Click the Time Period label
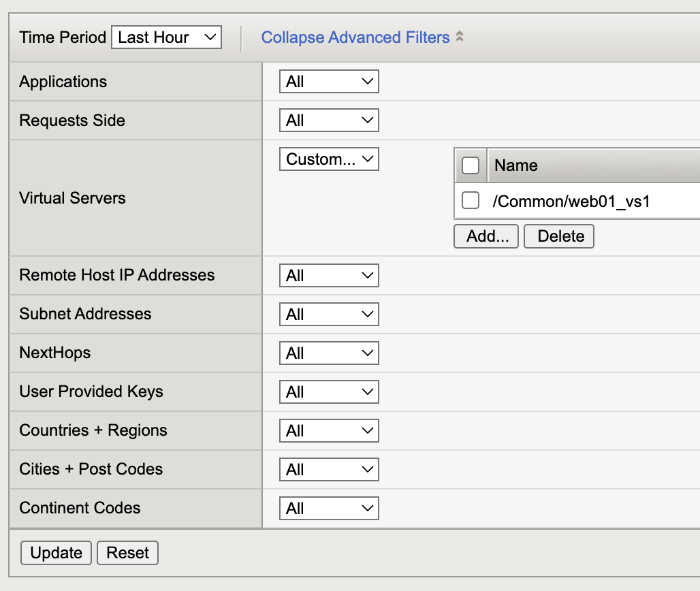Screen dimensions: 700x591 click(63, 37)
